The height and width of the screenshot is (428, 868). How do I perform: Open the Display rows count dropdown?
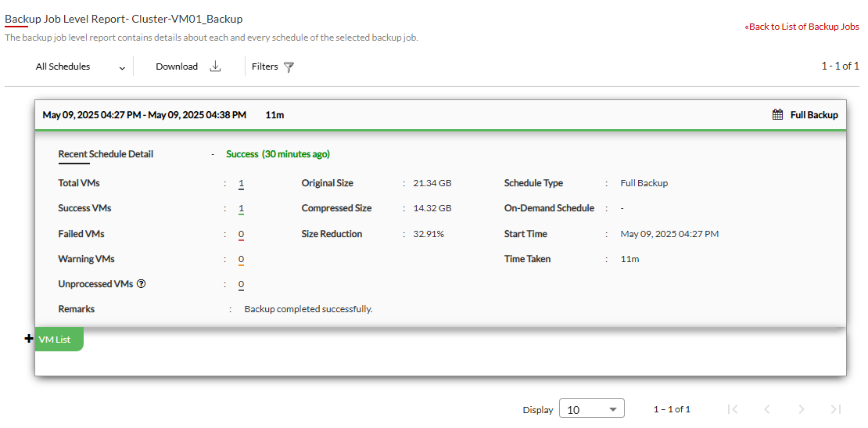pos(592,409)
